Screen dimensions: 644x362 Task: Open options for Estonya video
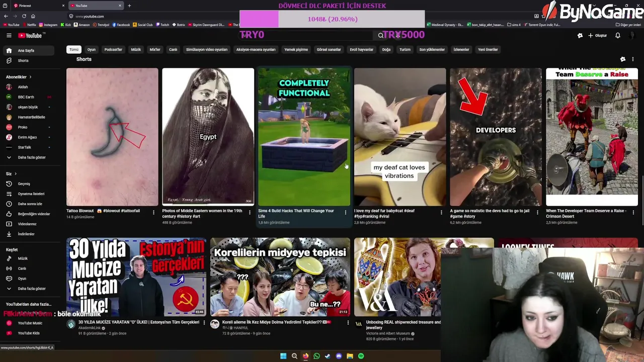point(204,323)
